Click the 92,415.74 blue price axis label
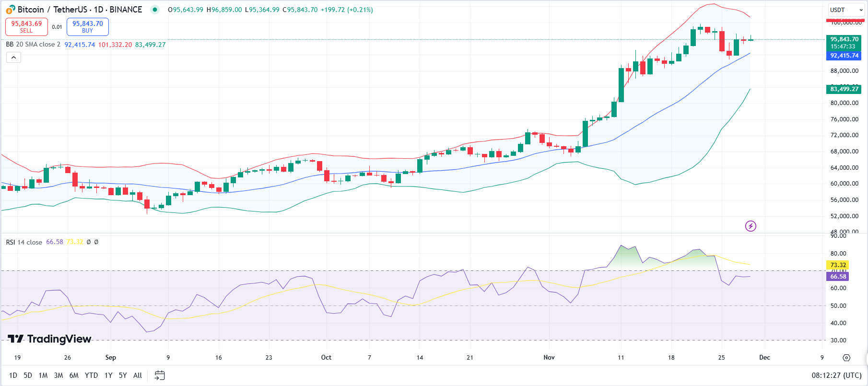868x386 pixels. tap(844, 56)
